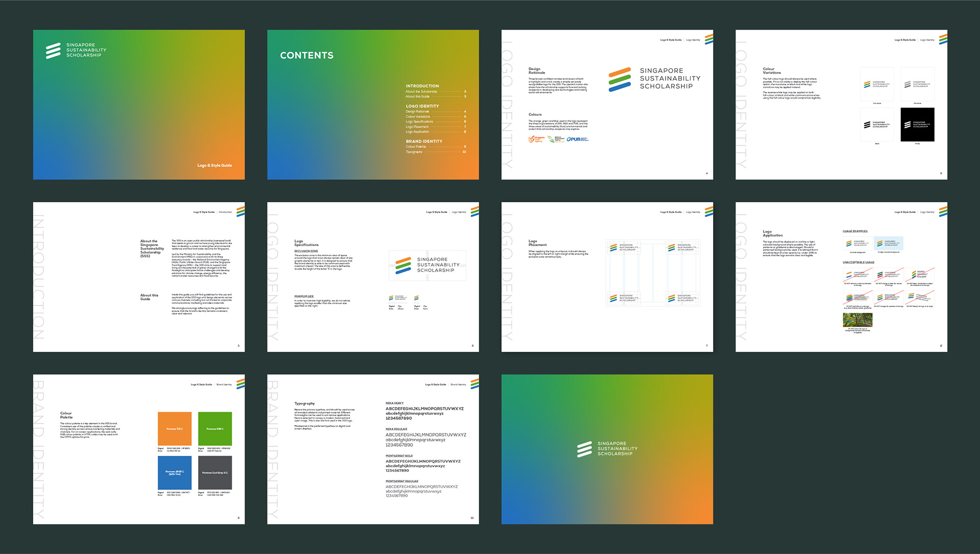Open 'About this Guide' contents entry
The width and height of the screenshot is (980, 554).
click(x=436, y=97)
